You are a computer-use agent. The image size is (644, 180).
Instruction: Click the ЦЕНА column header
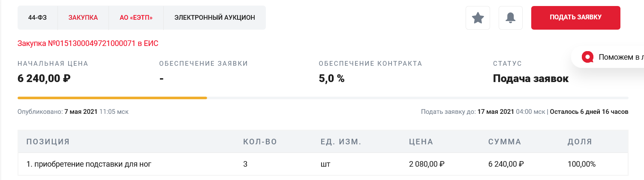[421, 142]
